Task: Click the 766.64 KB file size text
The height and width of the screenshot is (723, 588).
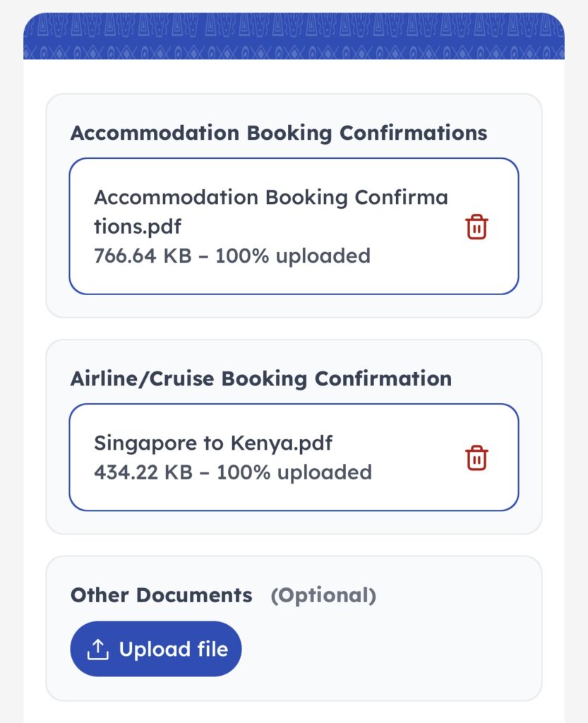Action: click(142, 256)
